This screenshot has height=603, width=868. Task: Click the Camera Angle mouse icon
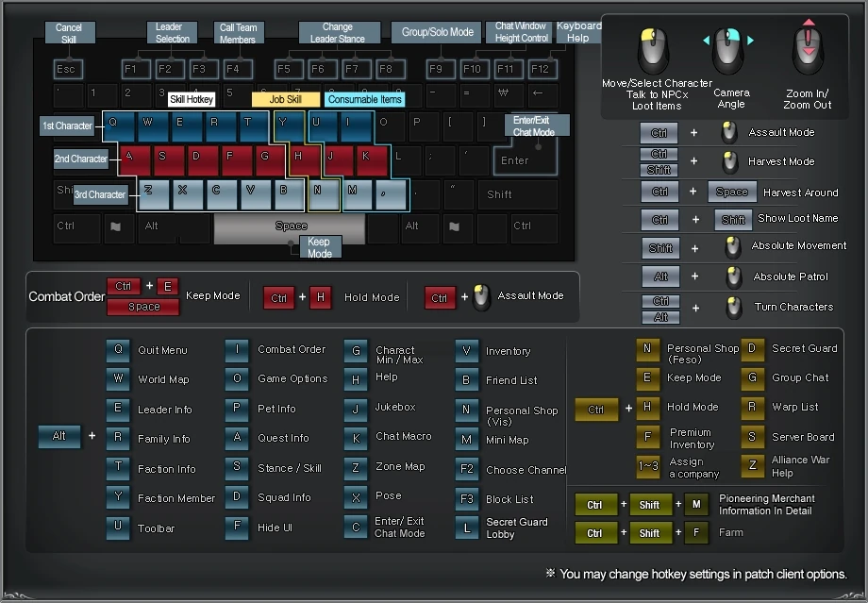727,51
